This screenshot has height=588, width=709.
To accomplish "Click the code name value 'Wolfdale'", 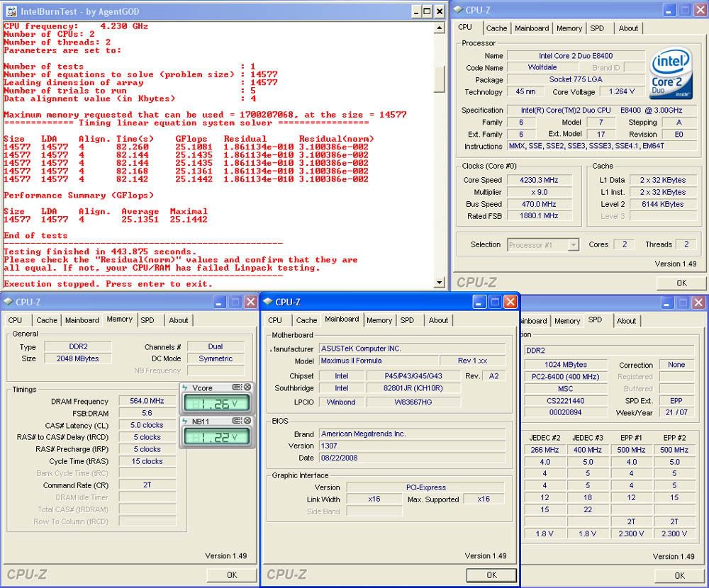I will click(542, 67).
